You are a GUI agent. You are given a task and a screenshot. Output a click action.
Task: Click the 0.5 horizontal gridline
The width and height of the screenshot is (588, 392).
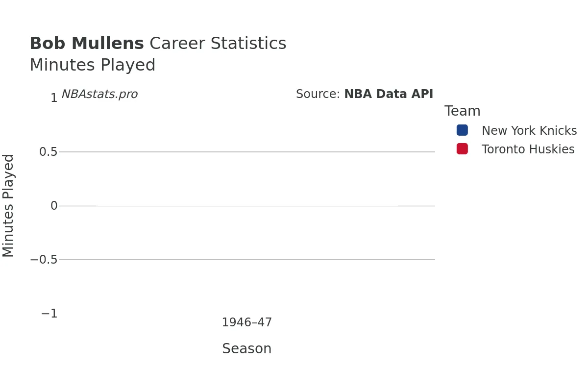pos(247,152)
